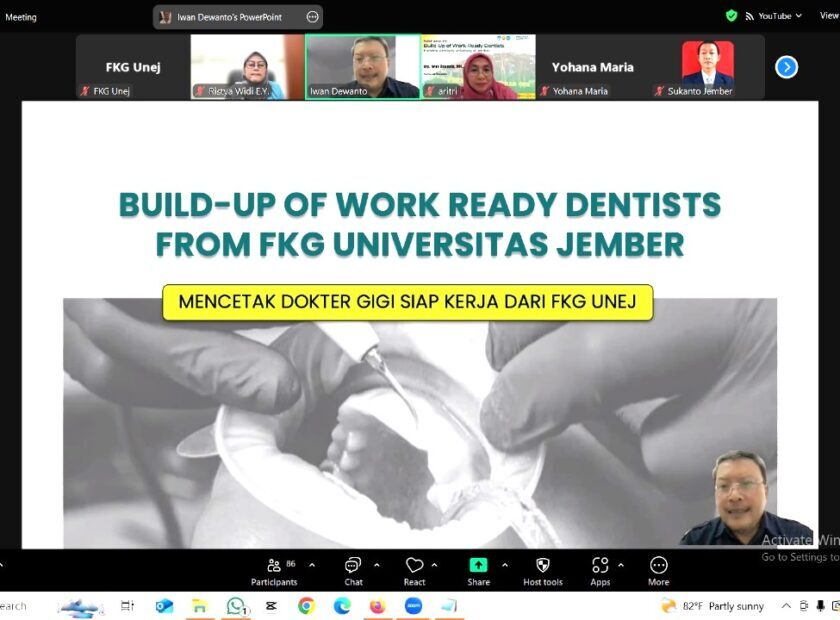
Task: Switch to Zoom app in the taskbar
Action: point(413,606)
